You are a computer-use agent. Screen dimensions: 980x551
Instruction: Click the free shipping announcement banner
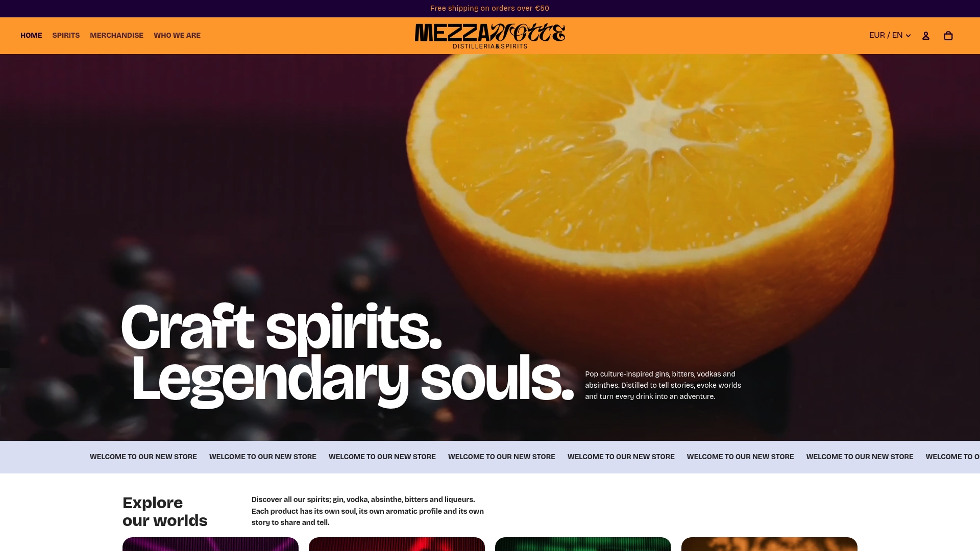click(x=490, y=8)
